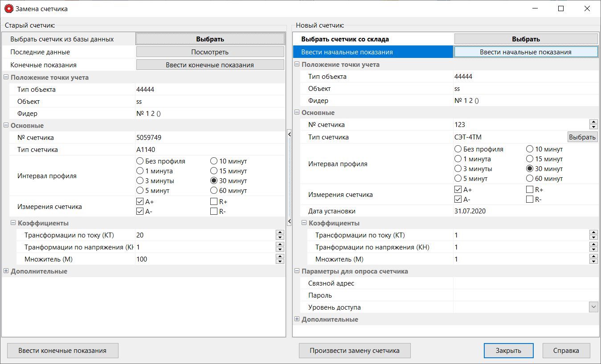The image size is (601, 364).
Task: Expand the Дополнительные section for old meter
Action: click(5, 271)
